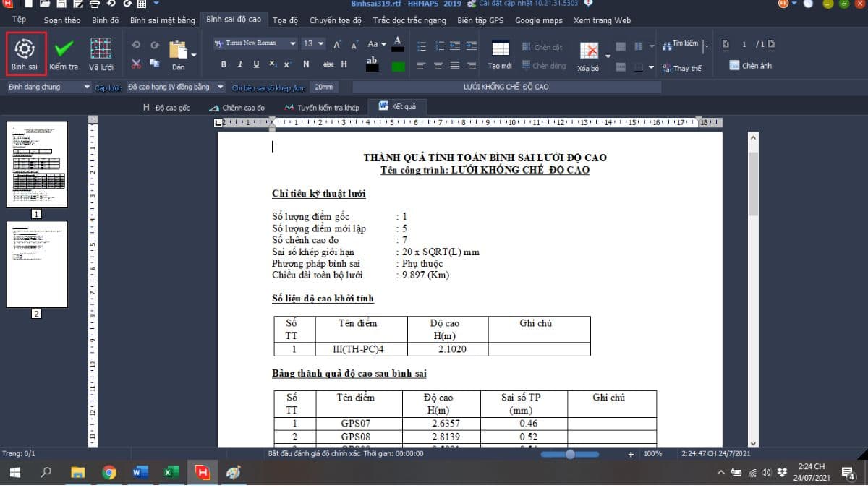
Task: Open page 2 thumbnail in sidebar
Action: coord(38,265)
